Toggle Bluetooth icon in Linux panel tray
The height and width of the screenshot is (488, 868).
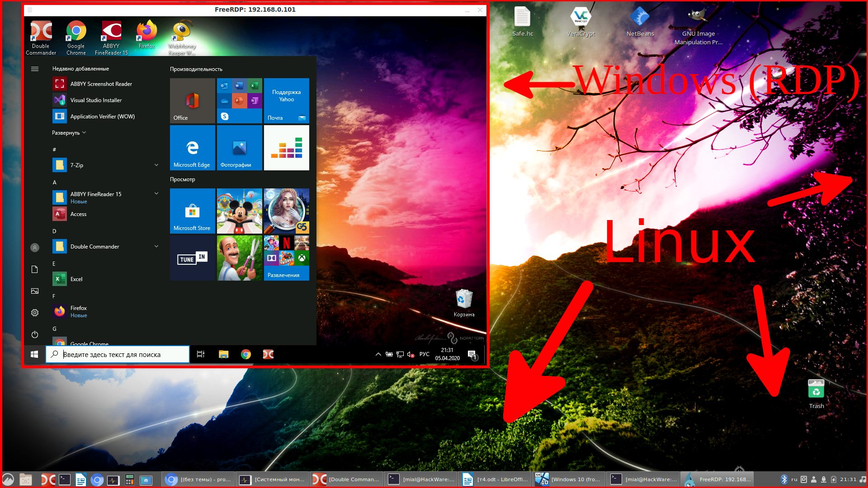[x=784, y=479]
